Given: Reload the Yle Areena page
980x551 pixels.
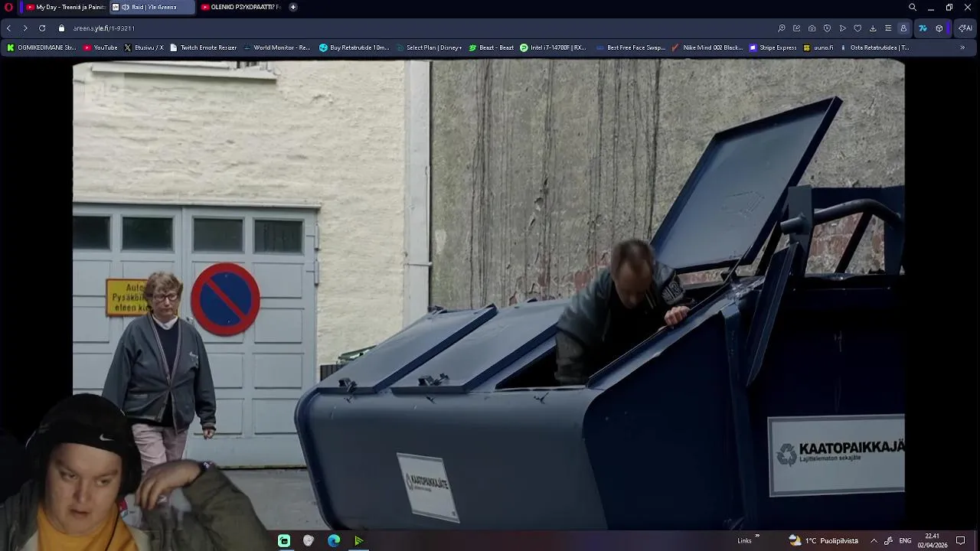Looking at the screenshot, I should tap(42, 28).
